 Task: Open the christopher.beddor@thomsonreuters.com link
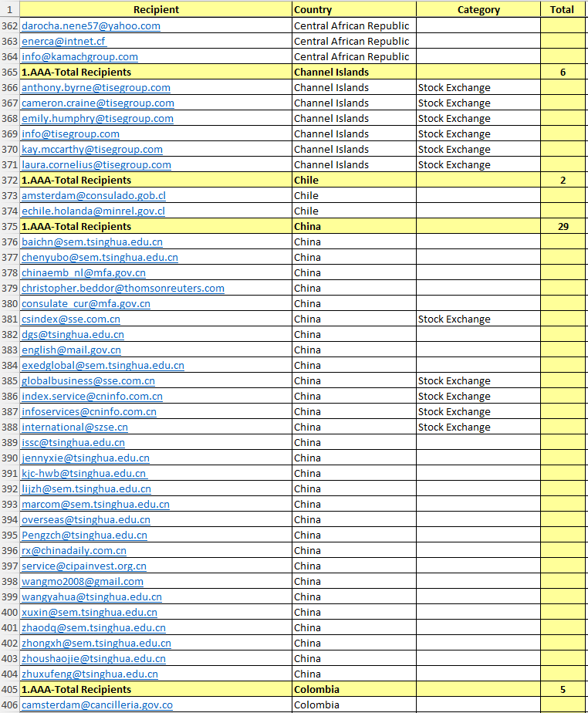[123, 289]
